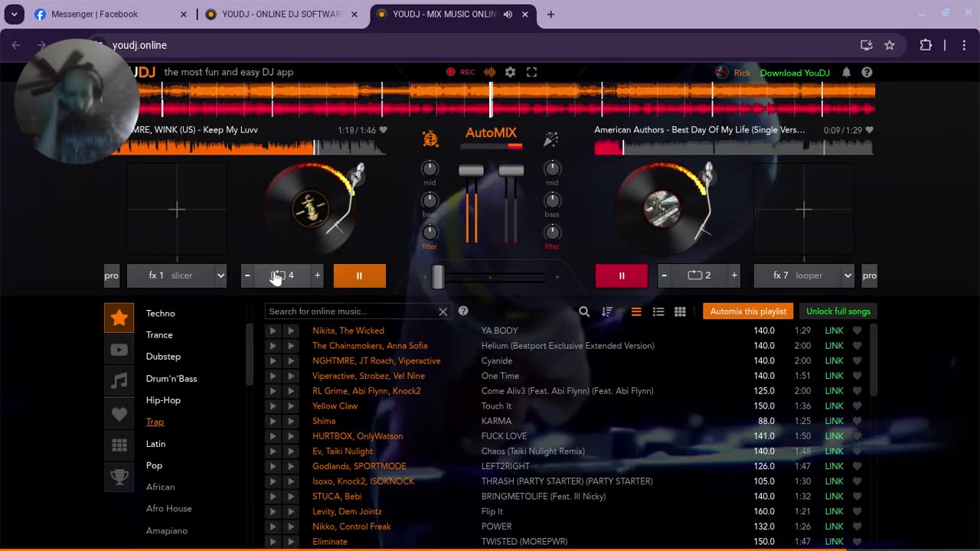Screen dimensions: 980x551
Task: Open the notifications bell
Action: point(846,73)
